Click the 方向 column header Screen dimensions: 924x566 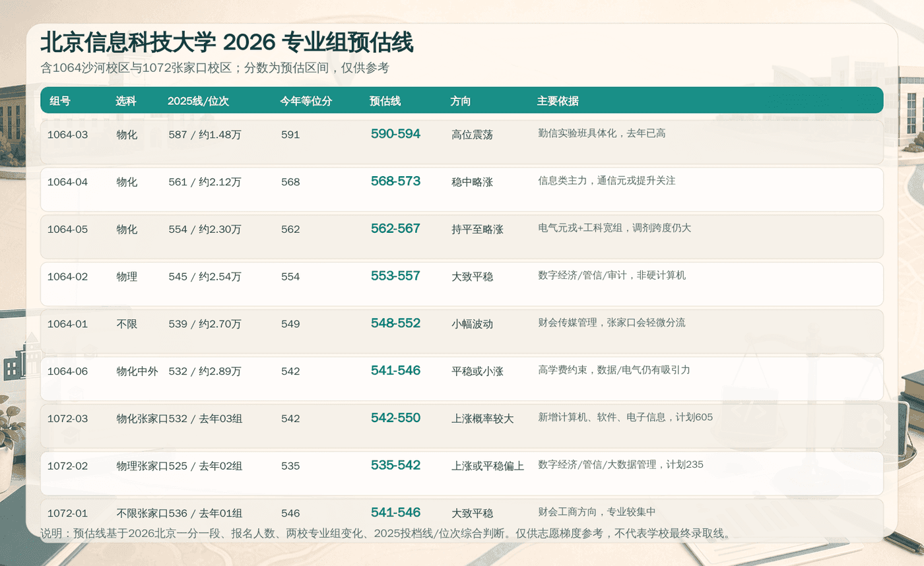(461, 101)
